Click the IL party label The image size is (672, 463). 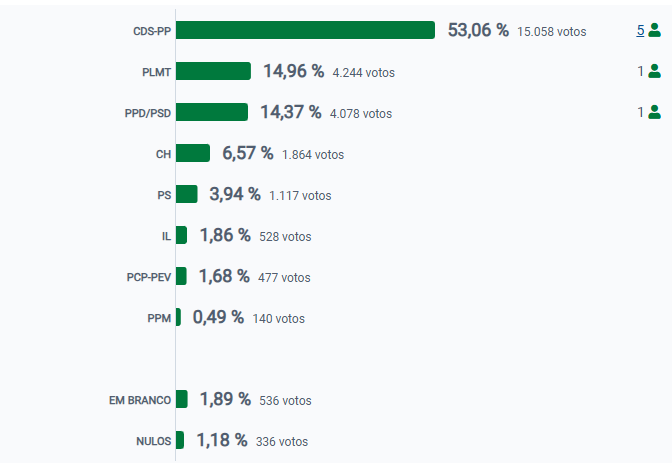pyautogui.click(x=166, y=236)
